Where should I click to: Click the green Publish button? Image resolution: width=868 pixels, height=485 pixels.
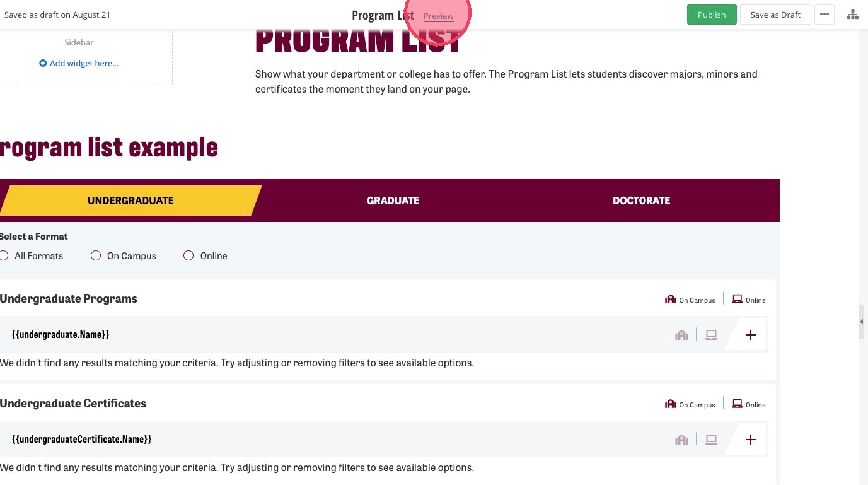(x=712, y=15)
